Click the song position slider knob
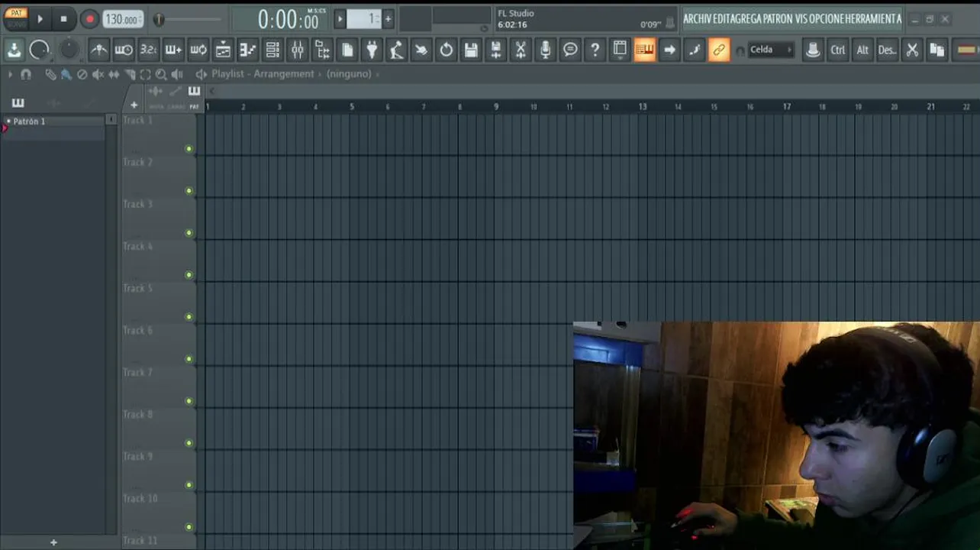 159,19
